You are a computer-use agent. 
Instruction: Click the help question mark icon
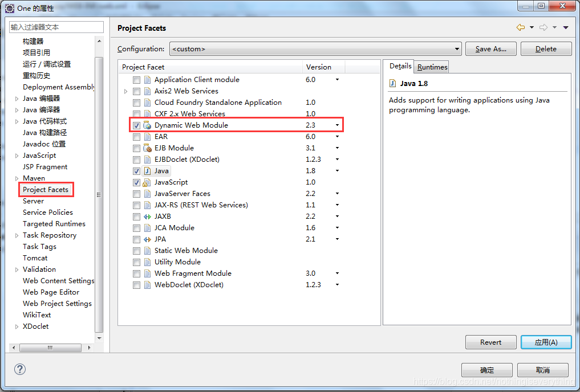[19, 369]
